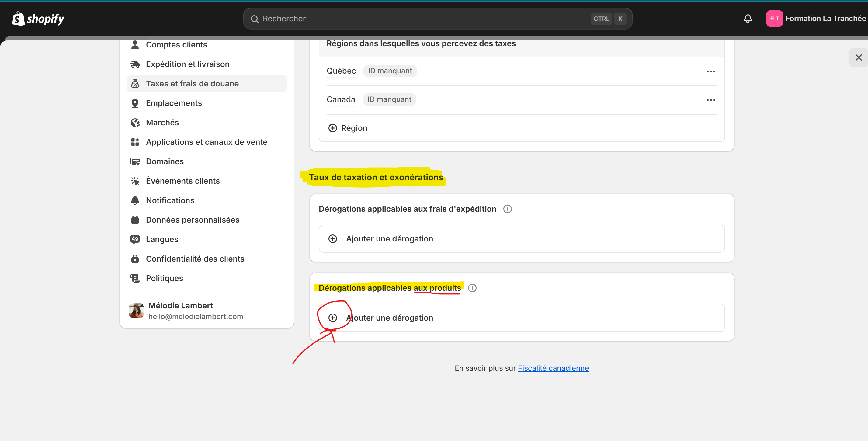The height and width of the screenshot is (441, 868).
Task: Click info icon beside Dérogations frais d'expédition
Action: [507, 209]
